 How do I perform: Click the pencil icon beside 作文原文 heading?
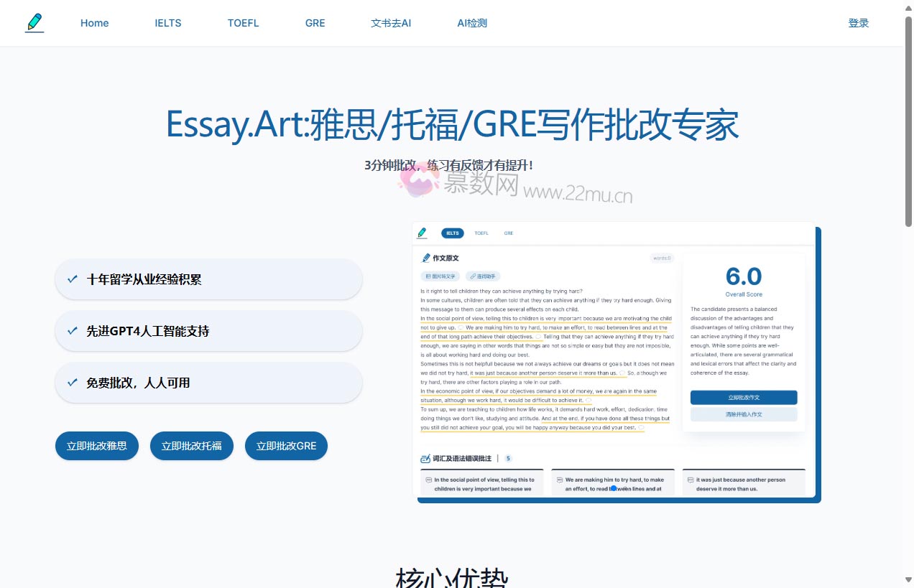[425, 258]
